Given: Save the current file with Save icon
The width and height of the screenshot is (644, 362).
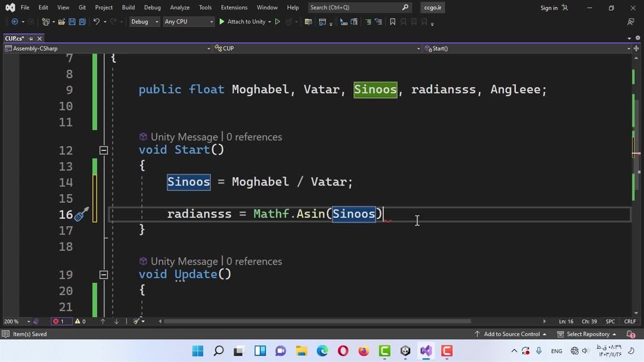Looking at the screenshot, I should [x=72, y=22].
